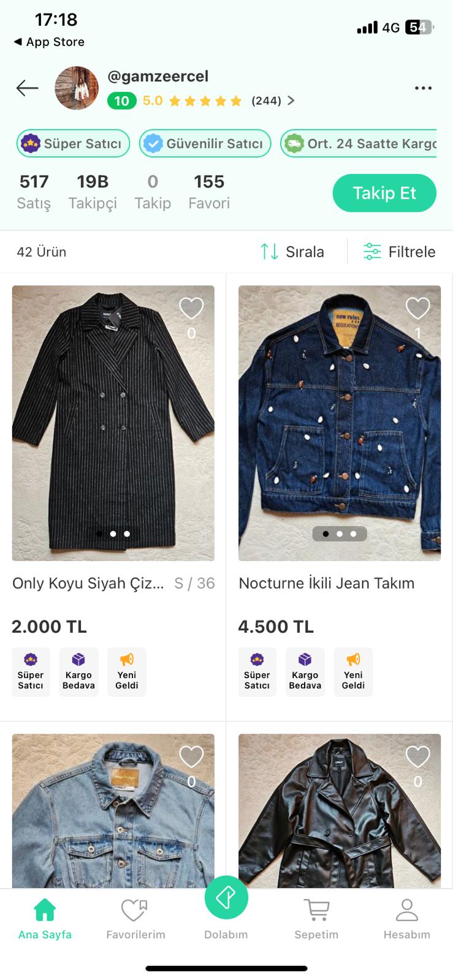Tap the Güvenilir Satıcı badge
This screenshot has width=453, height=980.
205,144
